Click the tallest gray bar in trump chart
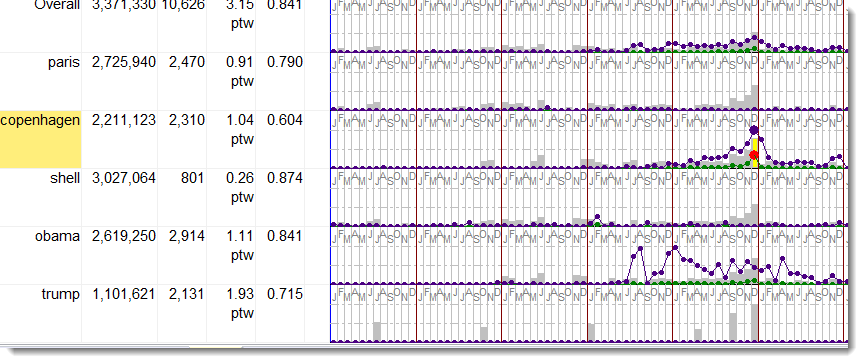 pos(754,323)
